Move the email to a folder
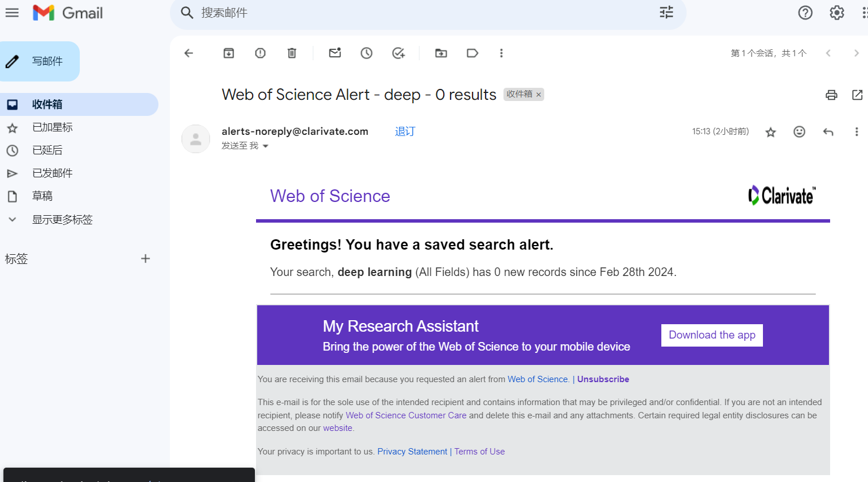The image size is (868, 482). tap(441, 53)
